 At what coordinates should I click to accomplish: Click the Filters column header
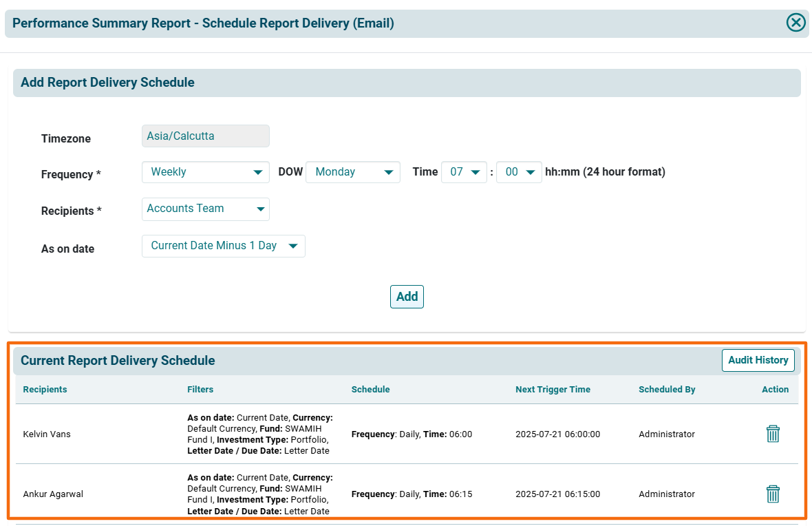click(x=200, y=390)
